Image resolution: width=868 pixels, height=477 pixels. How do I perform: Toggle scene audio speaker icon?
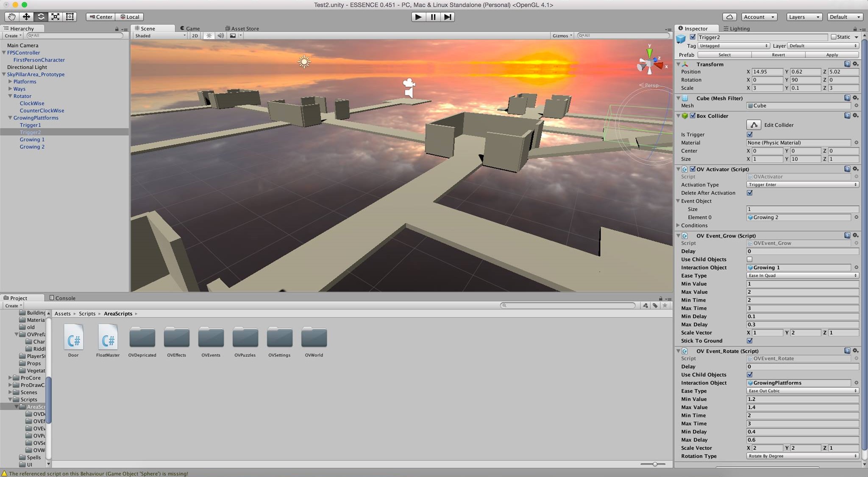[221, 36]
